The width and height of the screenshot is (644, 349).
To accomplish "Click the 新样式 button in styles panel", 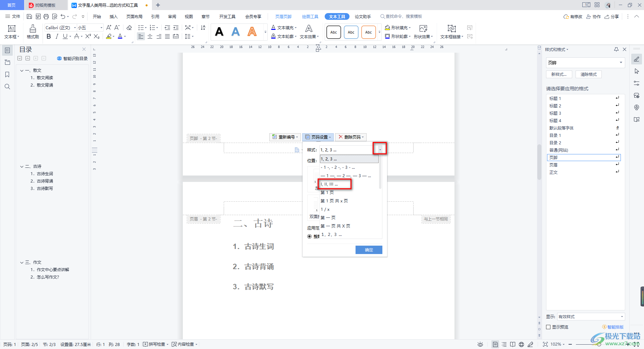I will 559,74.
